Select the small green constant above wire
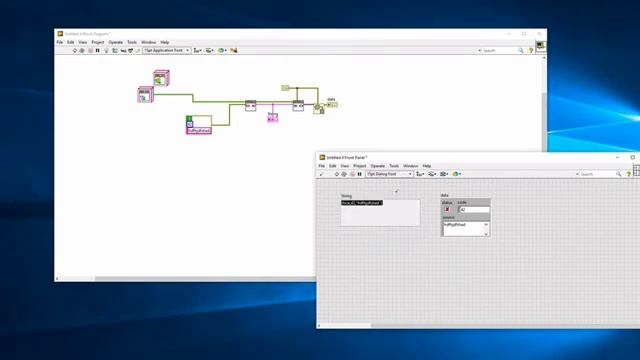The width and height of the screenshot is (640, 360). [285, 88]
